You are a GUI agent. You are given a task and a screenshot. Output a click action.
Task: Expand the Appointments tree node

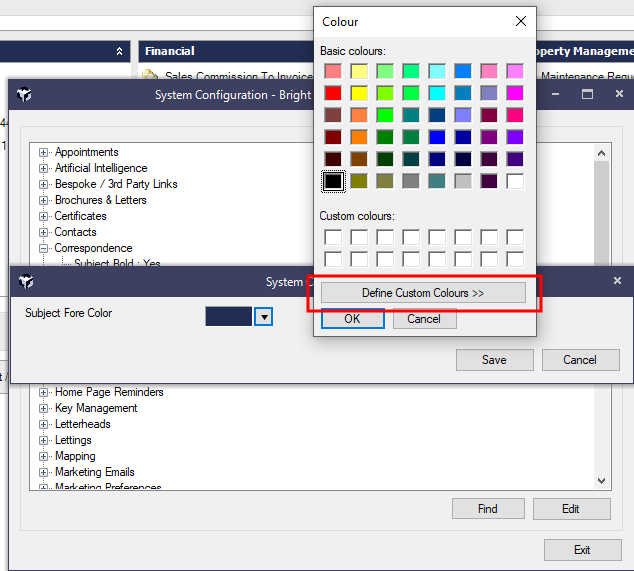click(x=44, y=153)
